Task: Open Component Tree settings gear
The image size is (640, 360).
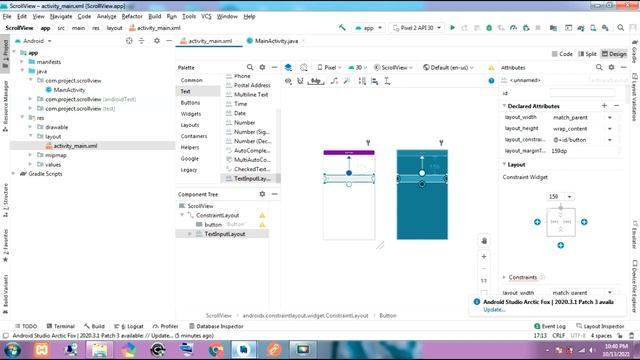Action: (262, 194)
